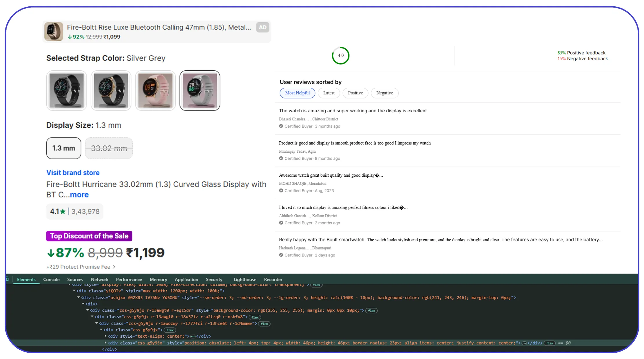Expand the text-align center div node

[x=105, y=336]
